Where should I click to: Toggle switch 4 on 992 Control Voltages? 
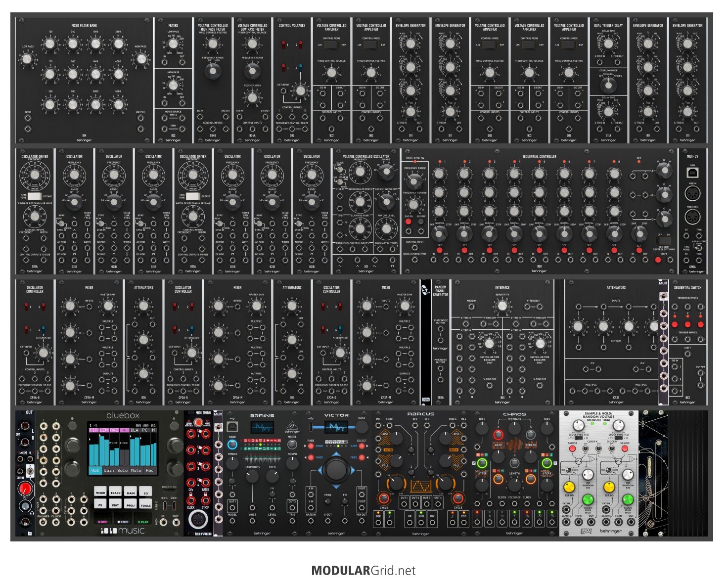coord(301,67)
